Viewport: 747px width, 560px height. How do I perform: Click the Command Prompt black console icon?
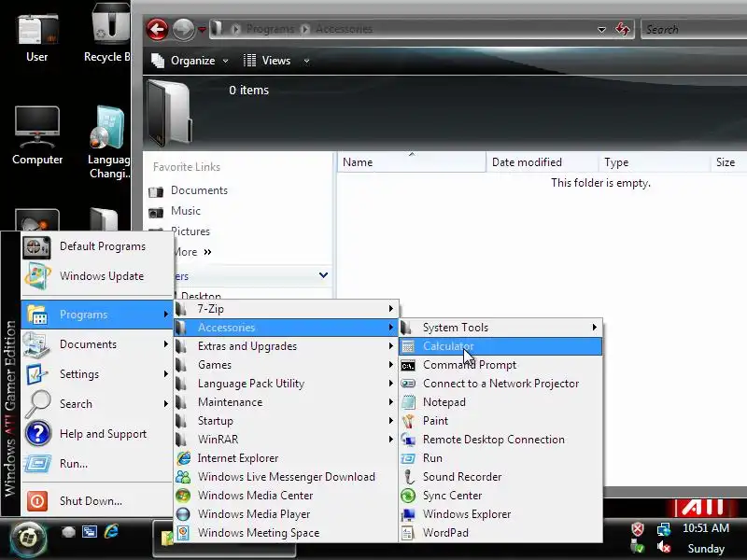(x=408, y=365)
